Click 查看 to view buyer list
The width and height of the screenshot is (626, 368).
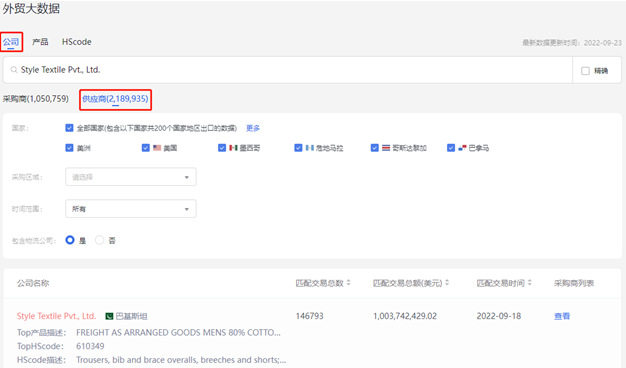562,316
